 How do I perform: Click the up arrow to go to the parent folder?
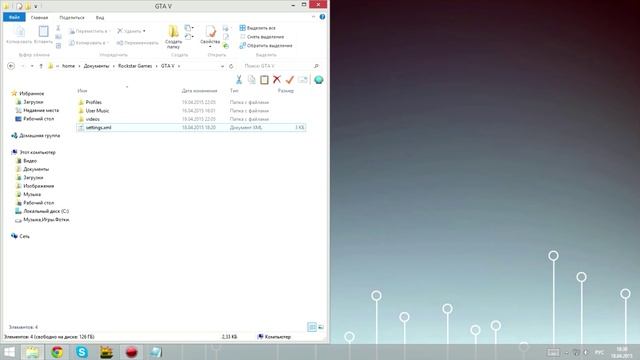(41, 66)
